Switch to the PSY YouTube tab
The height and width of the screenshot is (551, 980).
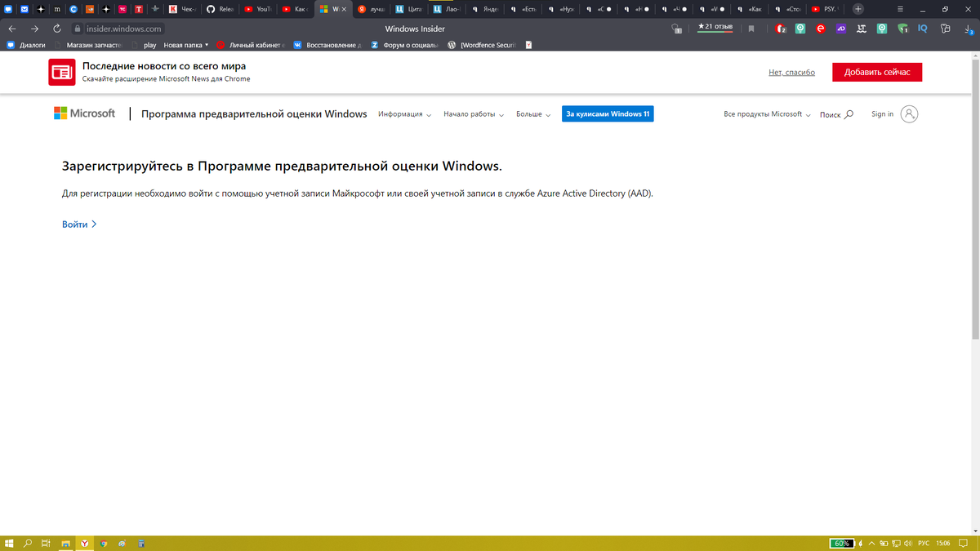pos(826,9)
